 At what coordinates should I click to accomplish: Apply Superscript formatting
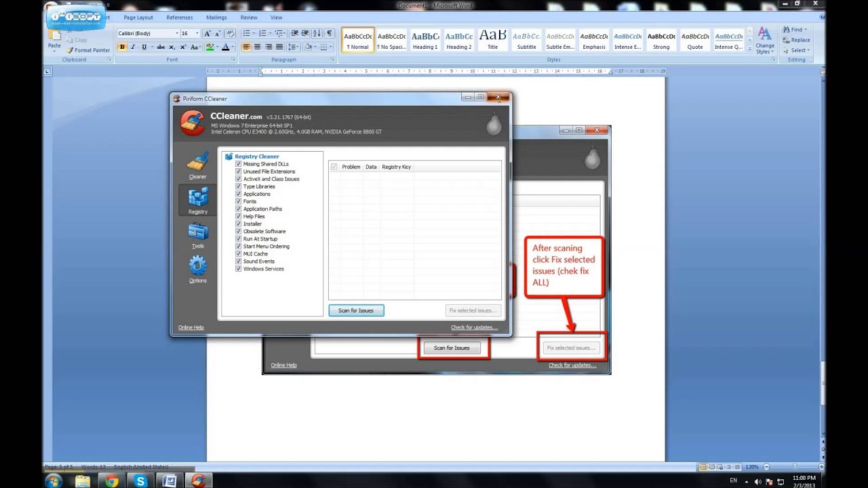tap(183, 47)
